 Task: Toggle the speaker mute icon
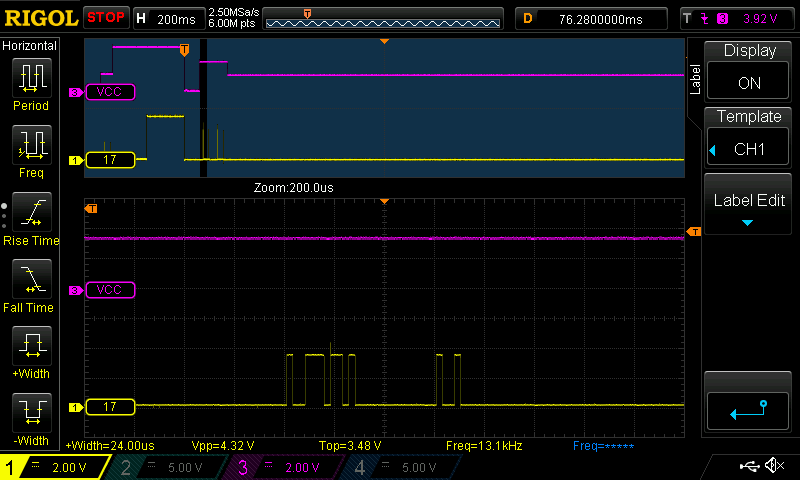pos(773,466)
